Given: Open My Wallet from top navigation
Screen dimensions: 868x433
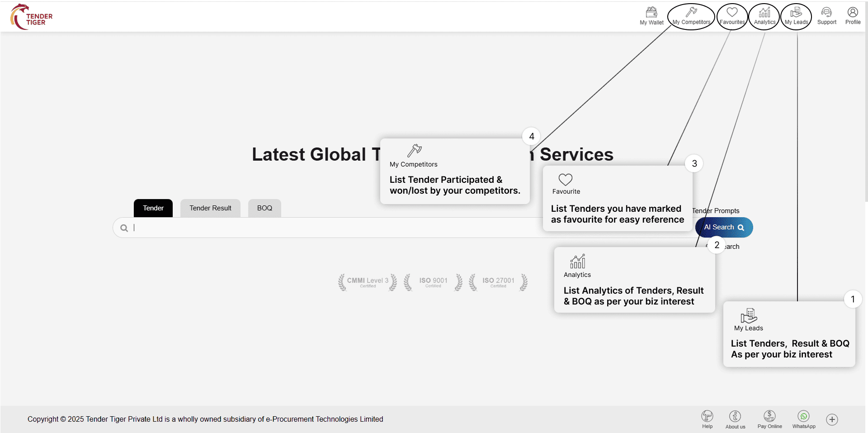Looking at the screenshot, I should [651, 16].
